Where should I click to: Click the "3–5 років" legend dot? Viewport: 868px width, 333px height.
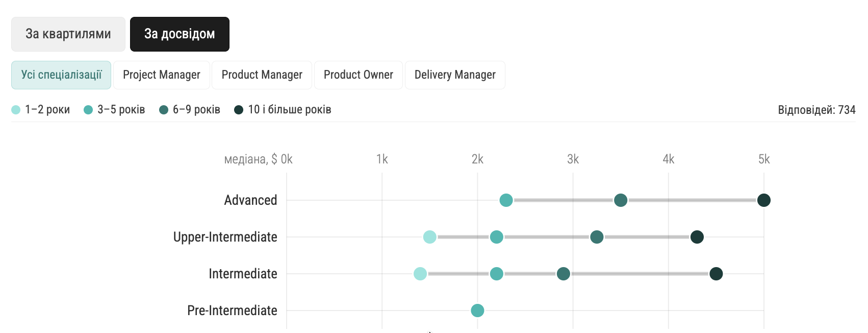[x=88, y=110]
